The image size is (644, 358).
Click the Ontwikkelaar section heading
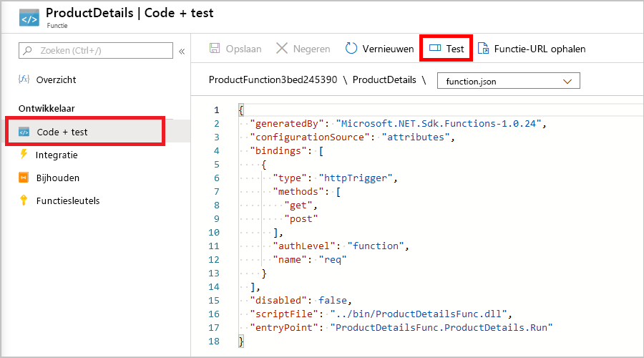[47, 109]
